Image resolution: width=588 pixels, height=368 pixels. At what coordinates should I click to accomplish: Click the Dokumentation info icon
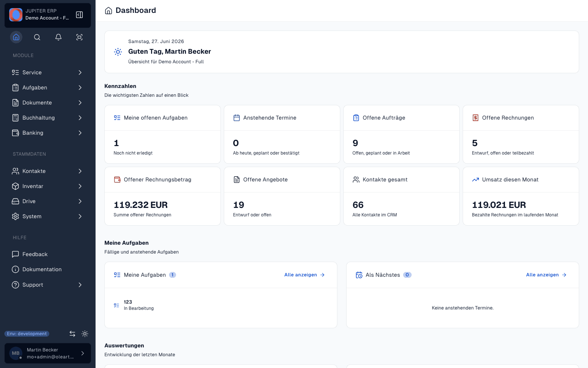click(15, 269)
